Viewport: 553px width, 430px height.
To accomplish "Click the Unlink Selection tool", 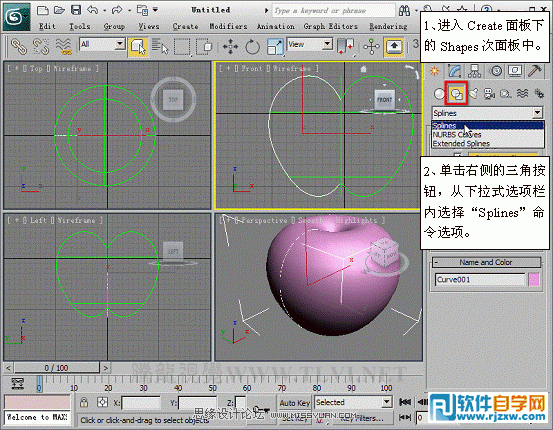I will 41,47.
